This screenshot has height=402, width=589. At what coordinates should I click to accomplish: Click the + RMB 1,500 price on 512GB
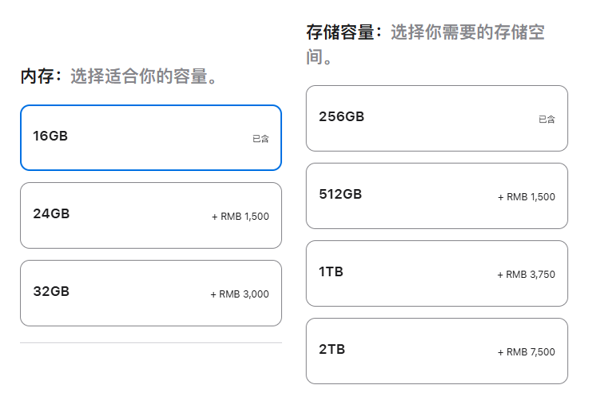[526, 197]
